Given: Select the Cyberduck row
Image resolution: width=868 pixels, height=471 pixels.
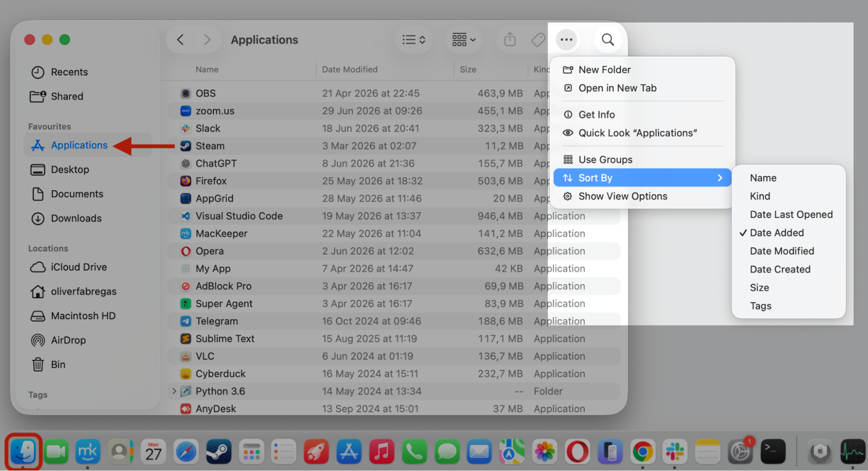Looking at the screenshot, I should (x=394, y=374).
